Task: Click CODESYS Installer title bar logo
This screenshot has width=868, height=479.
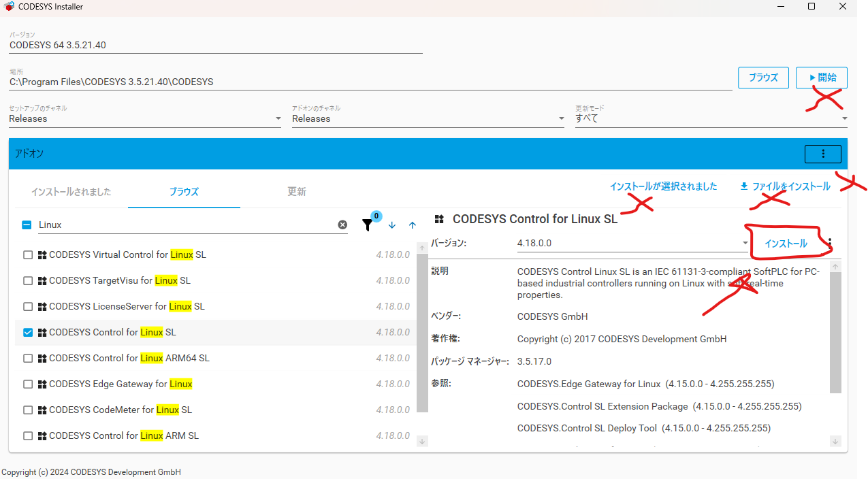Action: coord(9,7)
